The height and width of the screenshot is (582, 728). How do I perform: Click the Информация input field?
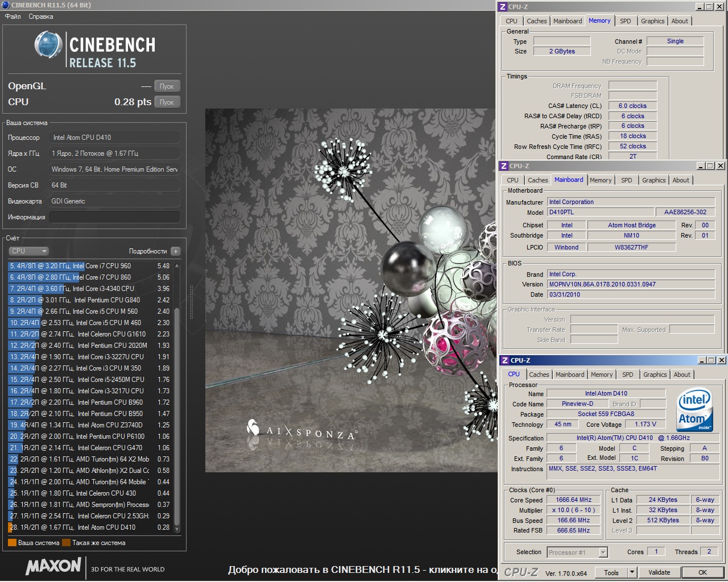(114, 217)
